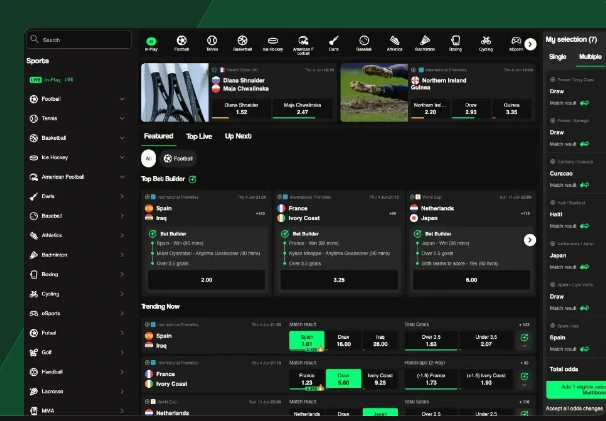Click green arrows icon on Japan bet slip selection
Image resolution: width=606 pixels, height=421 pixels.
(584, 267)
